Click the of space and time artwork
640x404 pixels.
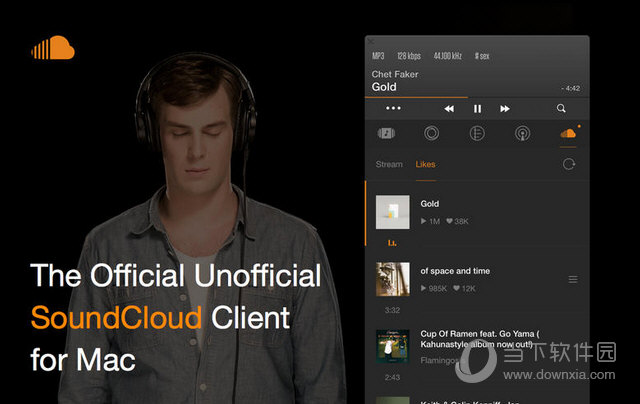[x=393, y=279]
